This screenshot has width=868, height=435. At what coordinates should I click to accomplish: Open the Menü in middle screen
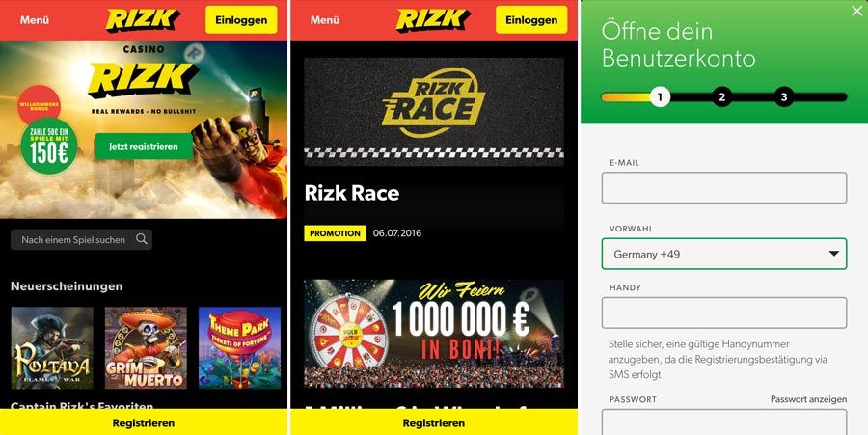click(324, 20)
